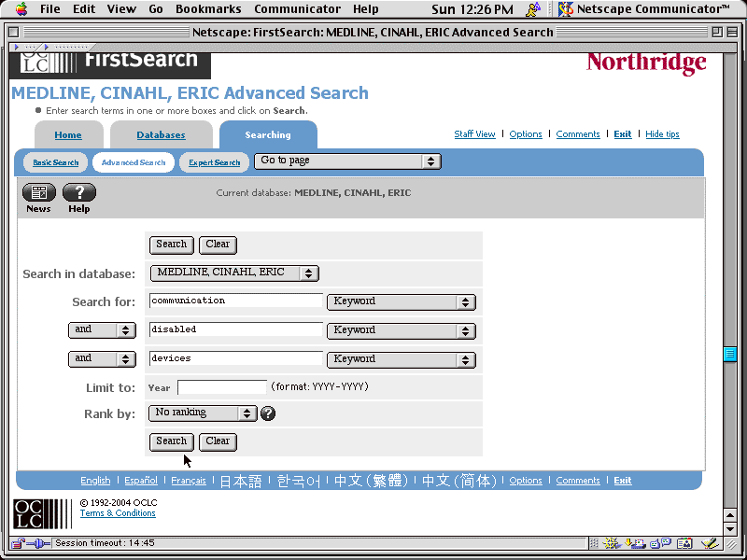Click the top Search button
747x560 pixels.
(x=172, y=245)
